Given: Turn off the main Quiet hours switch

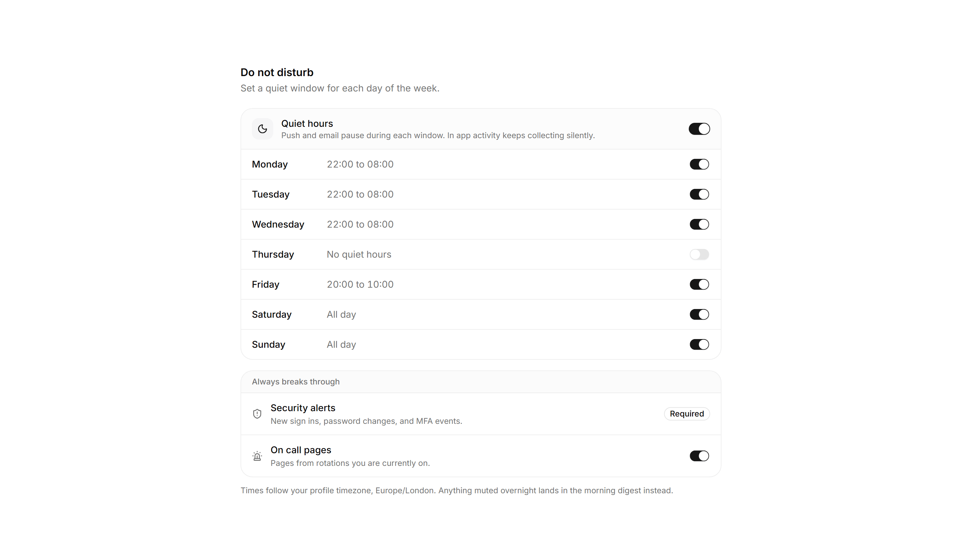Looking at the screenshot, I should click(699, 129).
